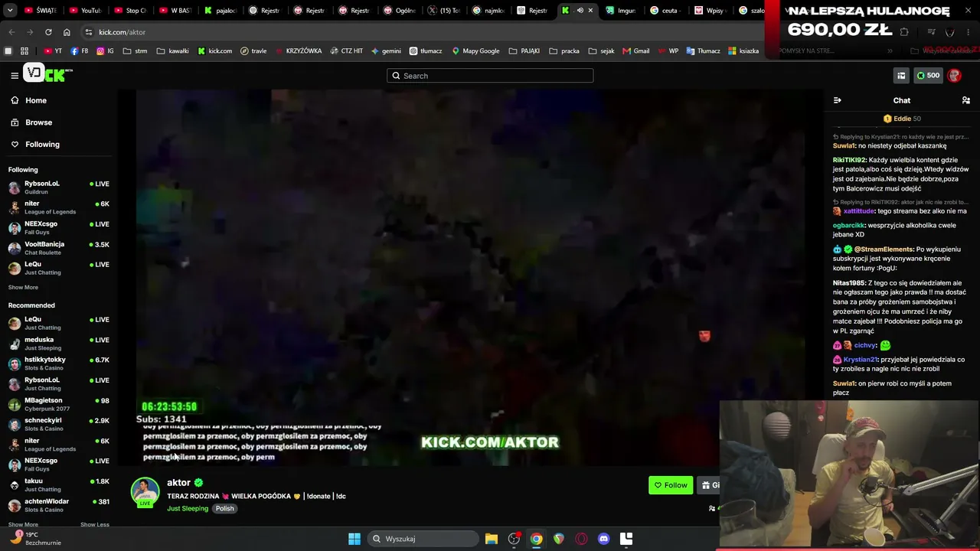
Task: Open takuu channel in Recommended
Action: [x=58, y=485]
